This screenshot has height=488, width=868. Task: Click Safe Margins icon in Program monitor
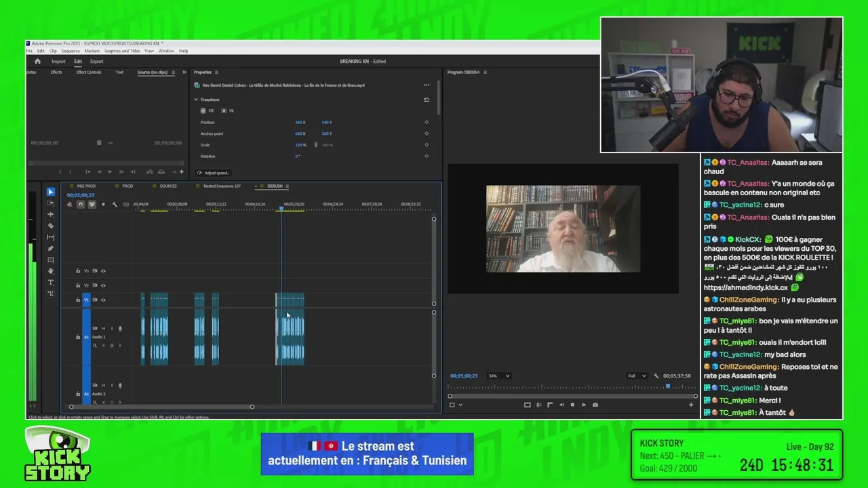pyautogui.click(x=527, y=405)
